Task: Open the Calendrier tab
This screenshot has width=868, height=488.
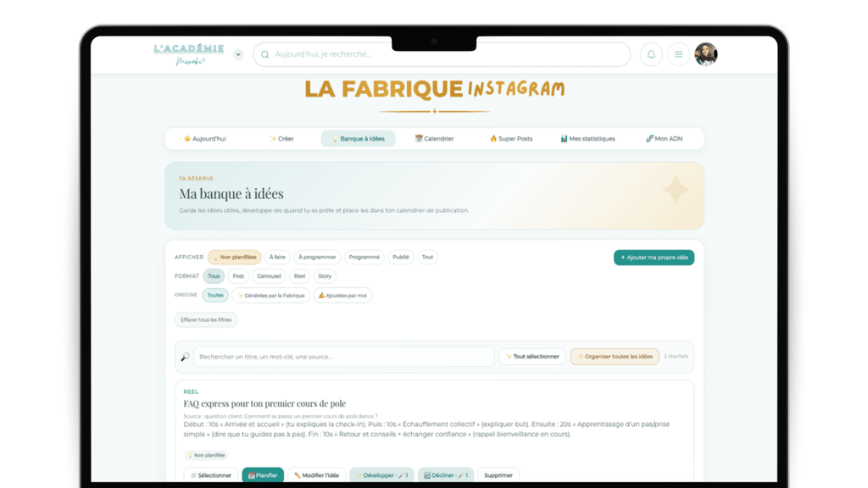Action: tap(435, 139)
